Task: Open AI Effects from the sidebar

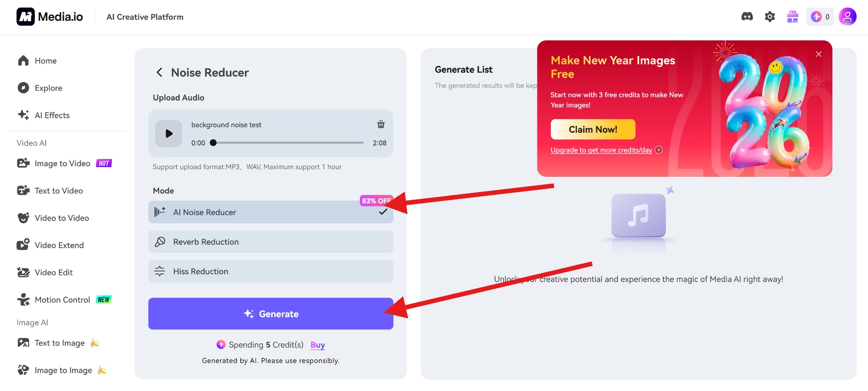Action: (52, 115)
